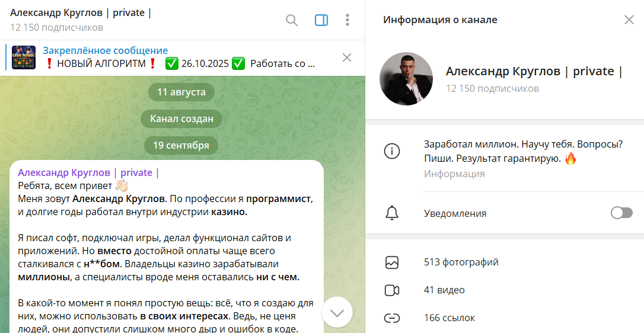Dismiss the pinned message bar
The image size is (644, 333).
(347, 57)
